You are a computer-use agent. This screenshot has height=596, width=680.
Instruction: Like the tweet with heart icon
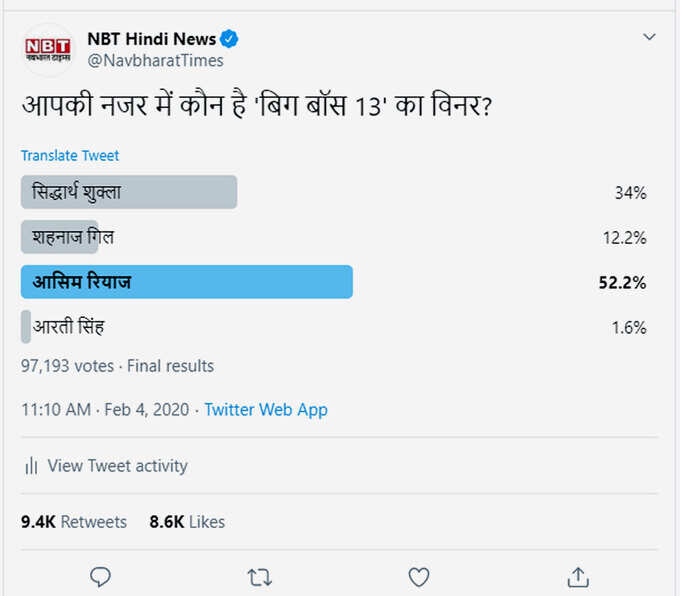click(x=419, y=577)
